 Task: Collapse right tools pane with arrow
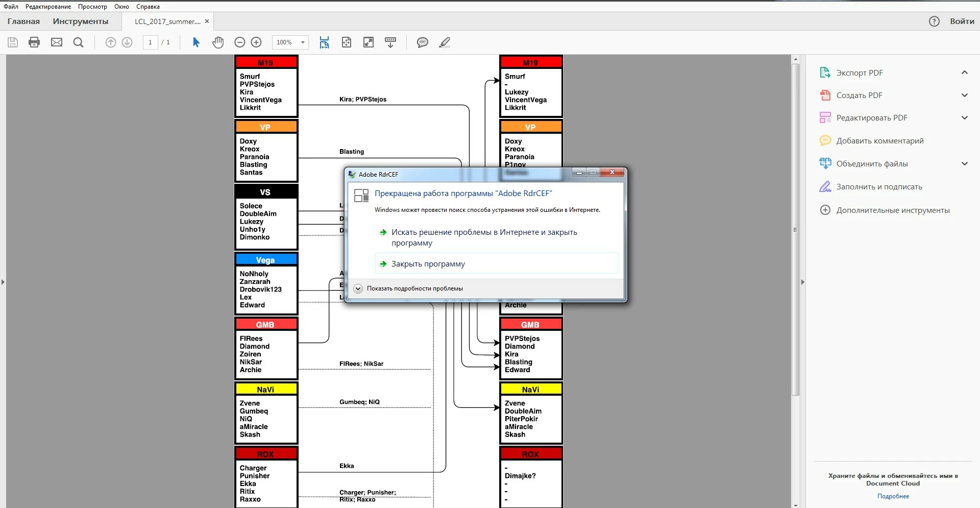point(802,282)
